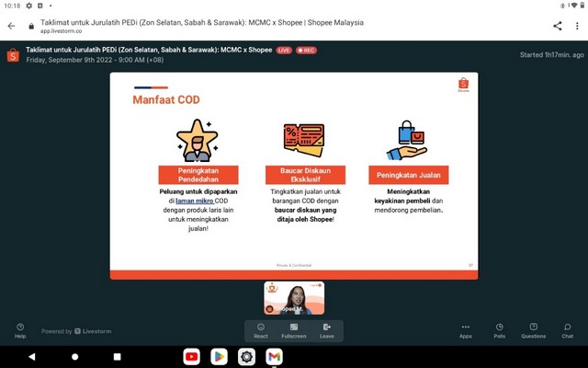Click the 'laman mikro' link on slide

(195, 200)
